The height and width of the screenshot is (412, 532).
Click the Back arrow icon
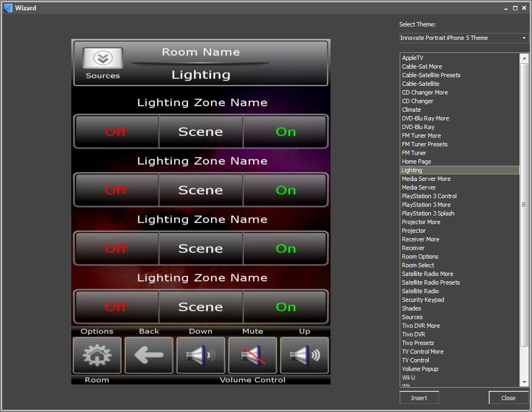149,355
